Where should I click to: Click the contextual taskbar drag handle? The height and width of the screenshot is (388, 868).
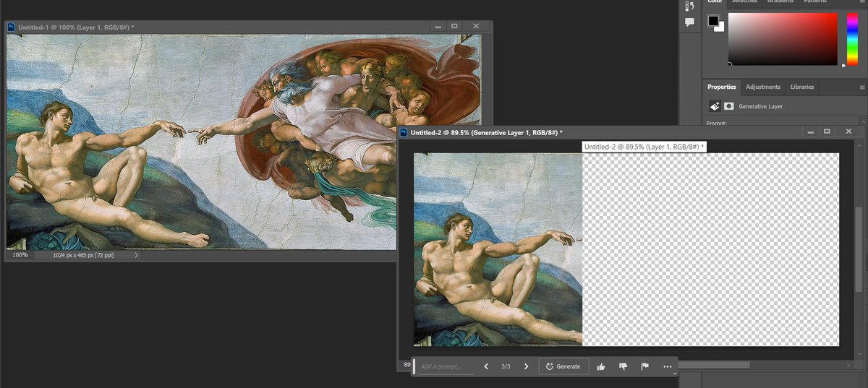coord(414,366)
